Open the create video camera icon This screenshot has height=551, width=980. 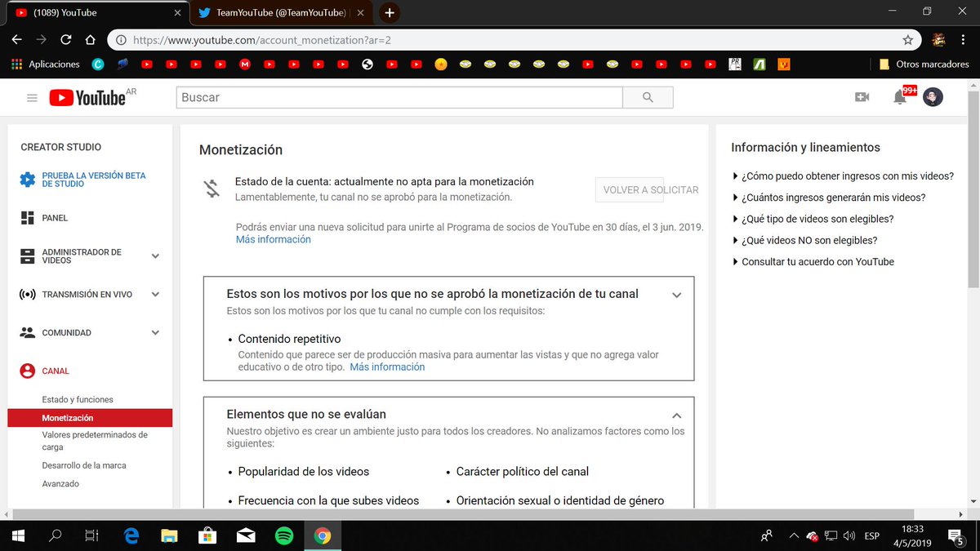pos(862,97)
